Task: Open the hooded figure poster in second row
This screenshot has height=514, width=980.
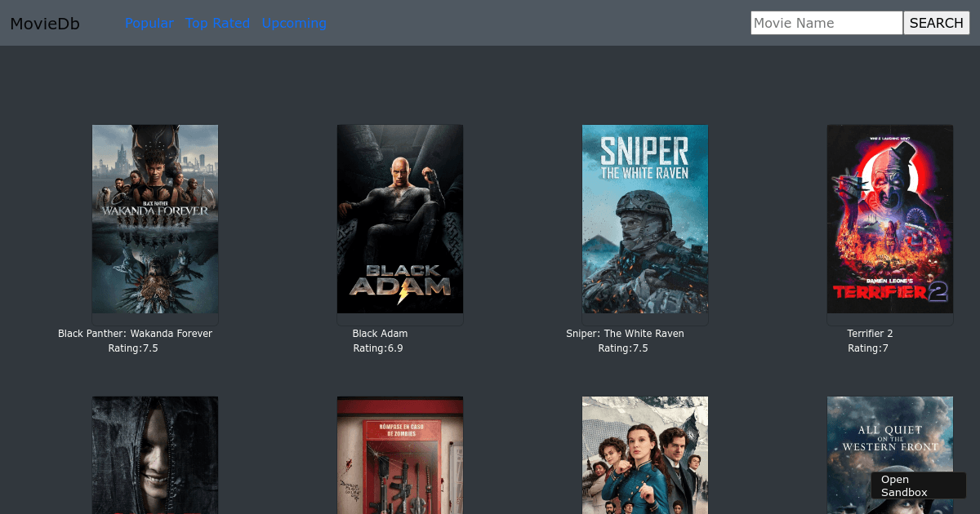Action: (x=155, y=454)
